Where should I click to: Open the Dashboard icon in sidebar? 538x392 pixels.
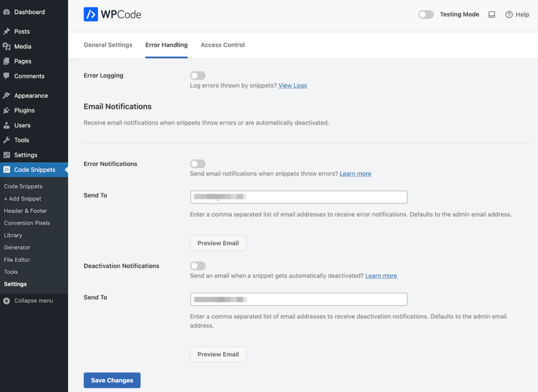7,11
